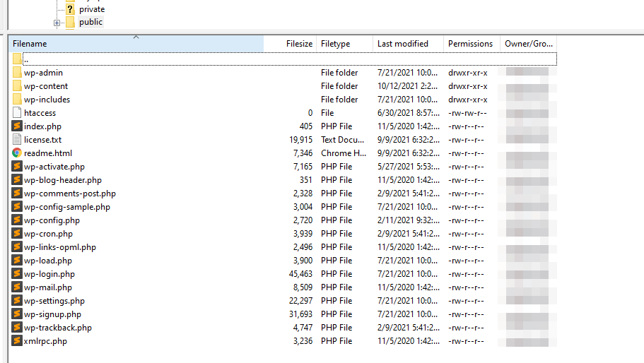Select the wp-cron.php file name
Viewport: 644px width, 363px height.
[48, 233]
